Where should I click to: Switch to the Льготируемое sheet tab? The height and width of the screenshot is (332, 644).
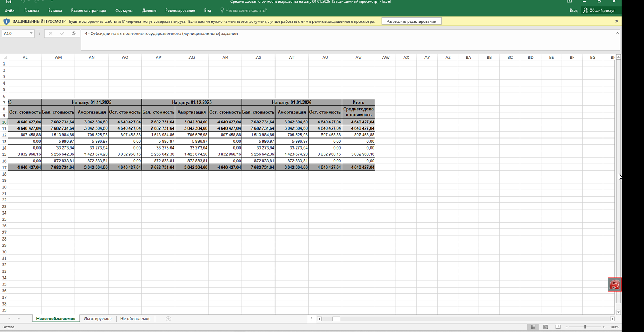(x=98, y=319)
